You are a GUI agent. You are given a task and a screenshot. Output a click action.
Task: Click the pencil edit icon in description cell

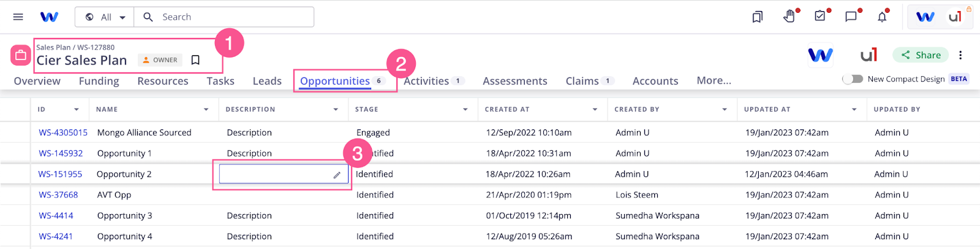coord(337,175)
